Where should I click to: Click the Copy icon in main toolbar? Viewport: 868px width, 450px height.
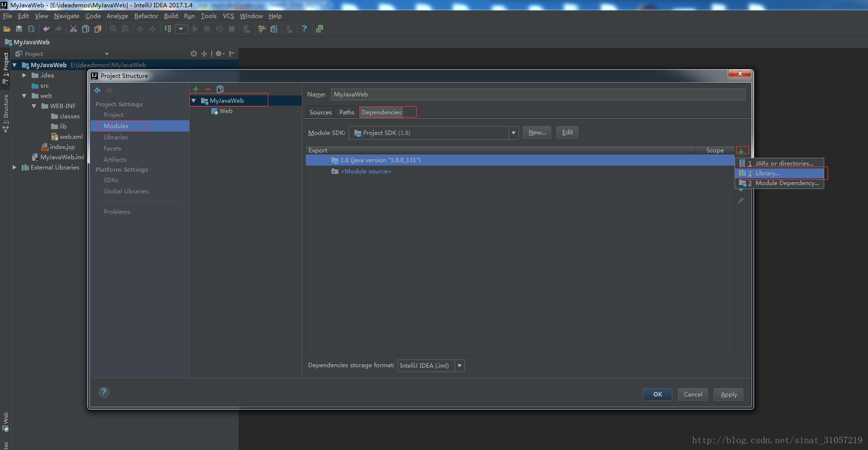coord(86,29)
